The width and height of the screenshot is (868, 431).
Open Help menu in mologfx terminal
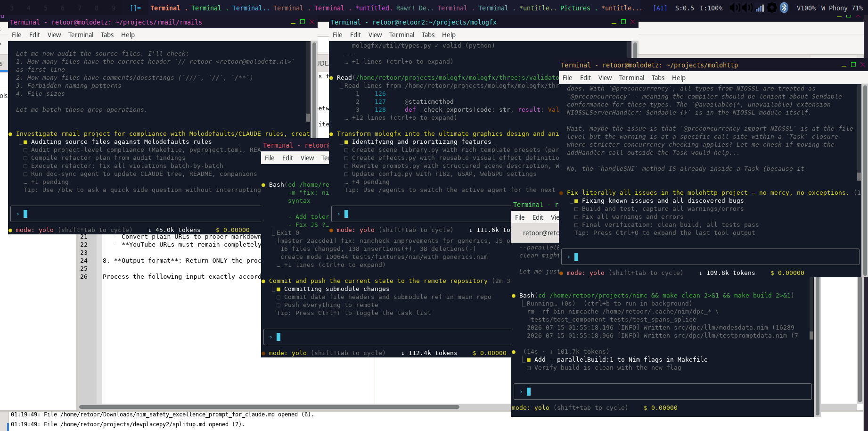449,35
